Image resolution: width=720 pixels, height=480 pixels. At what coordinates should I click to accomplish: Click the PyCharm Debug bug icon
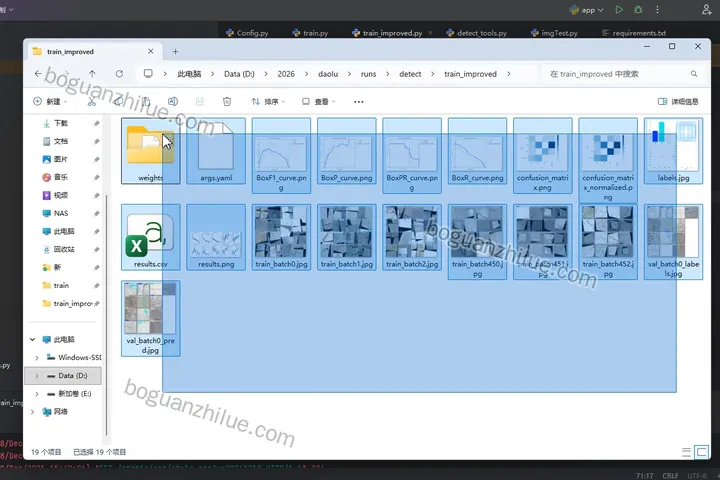[638, 10]
